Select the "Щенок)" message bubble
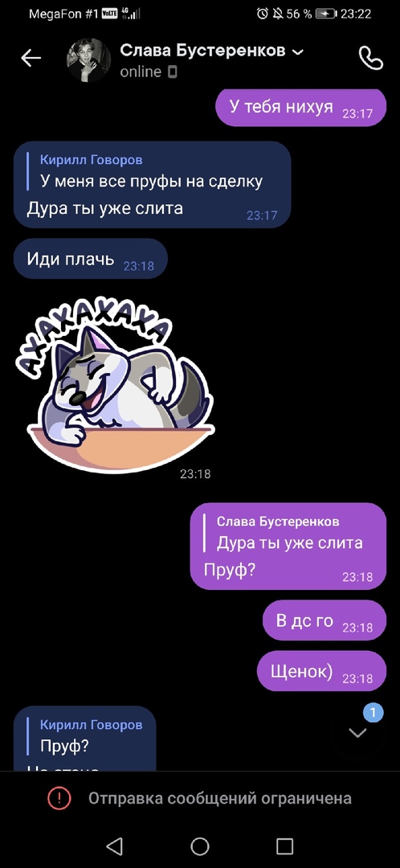 (321, 671)
